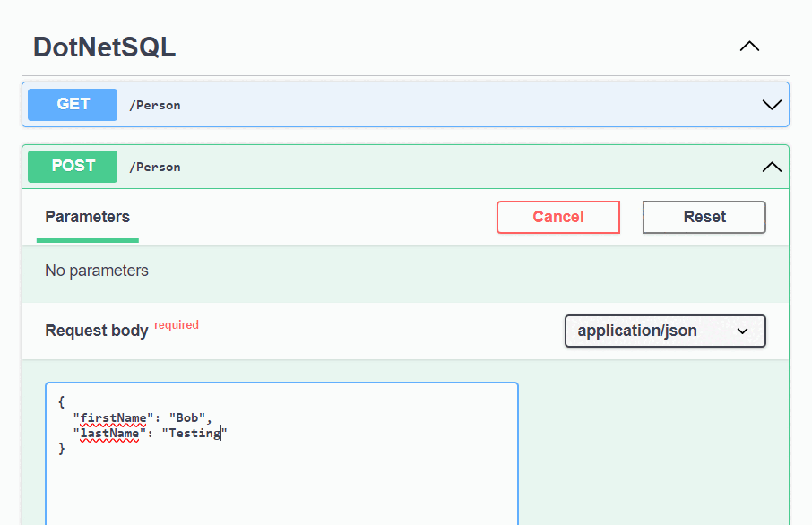Collapse the DotNetSQL section chevron
812x525 pixels.
pos(749,47)
